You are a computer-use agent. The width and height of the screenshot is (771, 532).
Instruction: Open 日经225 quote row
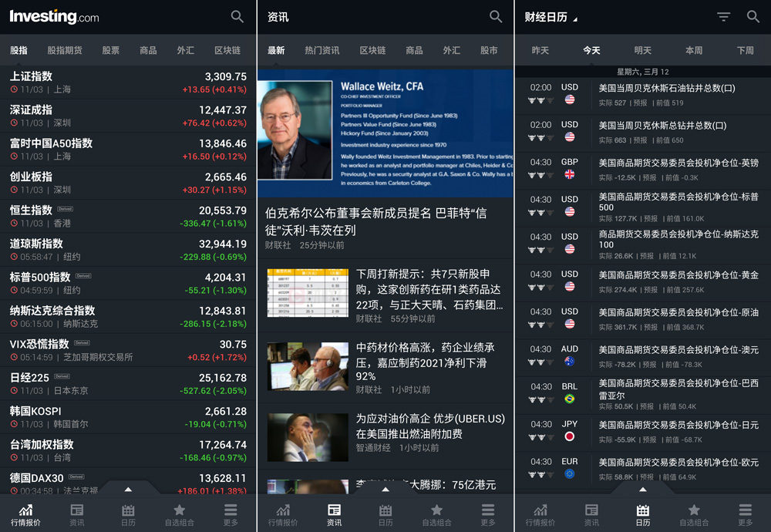(x=128, y=383)
